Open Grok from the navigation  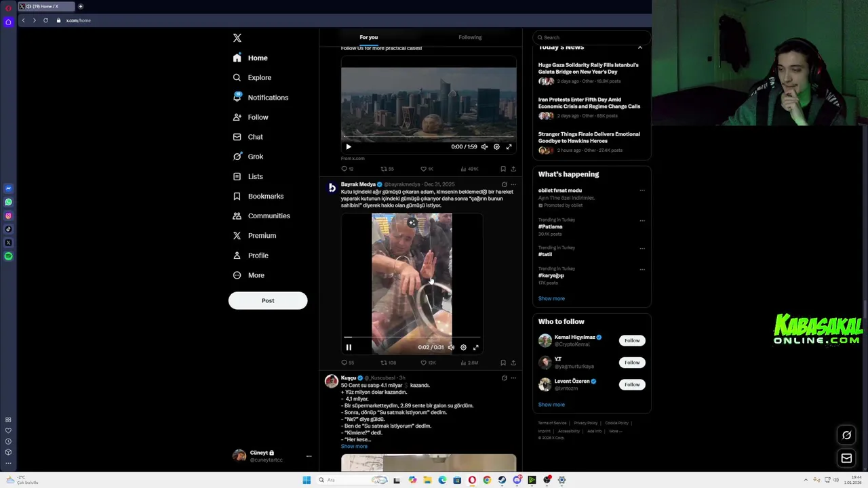pos(248,157)
